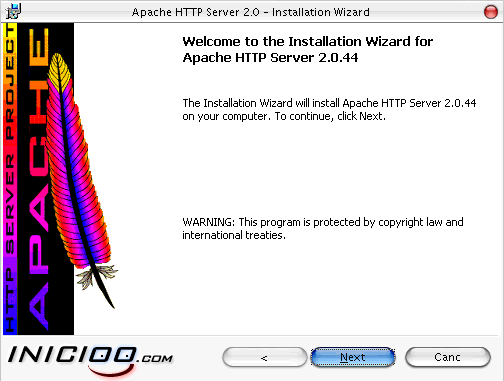The height and width of the screenshot is (381, 504).
Task: Click the 'WARNING: This program is protected' text
Action: click(x=323, y=229)
